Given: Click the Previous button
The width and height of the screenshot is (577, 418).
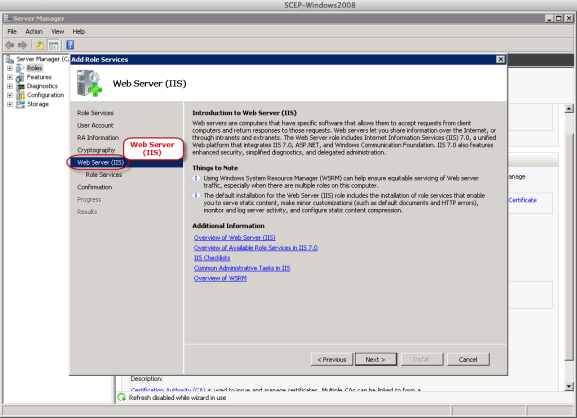Looking at the screenshot, I should tap(332, 359).
